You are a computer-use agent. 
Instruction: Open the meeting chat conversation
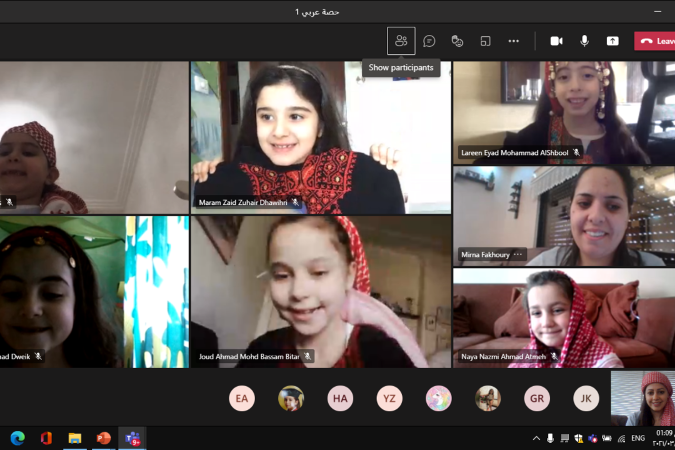click(429, 41)
